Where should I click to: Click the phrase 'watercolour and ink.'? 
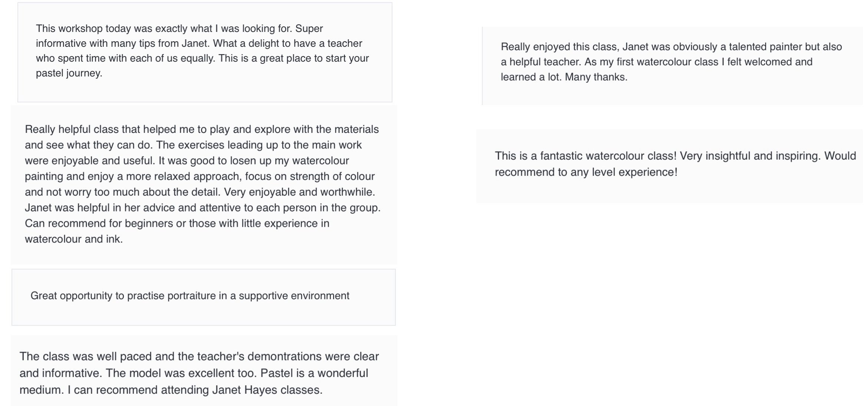[x=74, y=239]
